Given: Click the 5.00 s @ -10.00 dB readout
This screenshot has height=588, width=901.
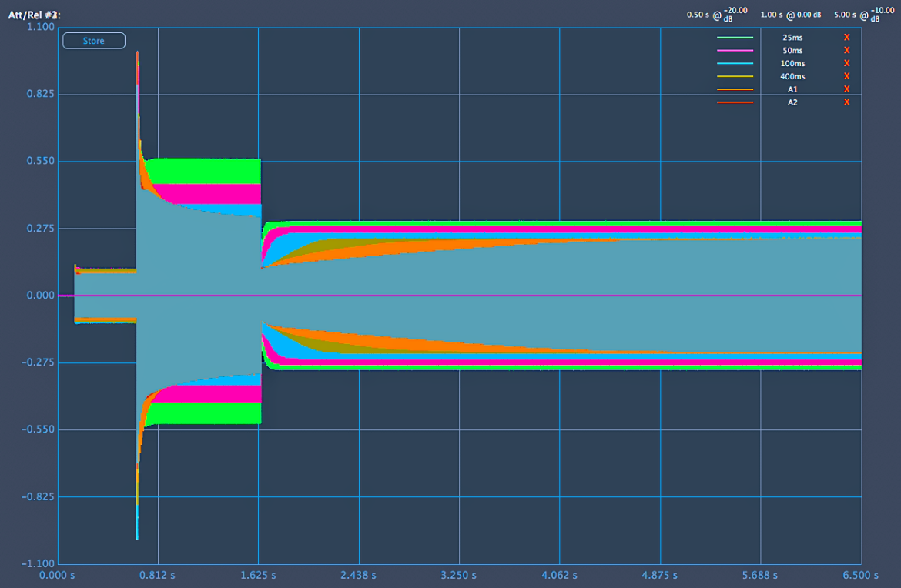Looking at the screenshot, I should 864,15.
